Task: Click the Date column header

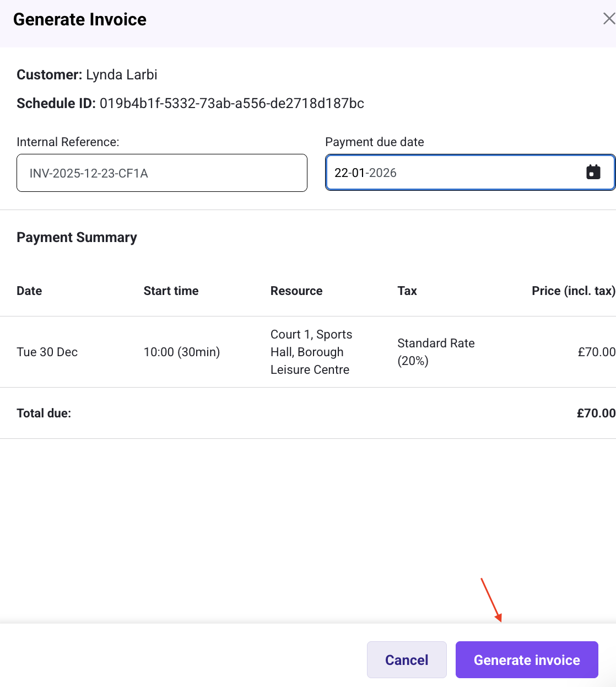Action: pyautogui.click(x=29, y=291)
